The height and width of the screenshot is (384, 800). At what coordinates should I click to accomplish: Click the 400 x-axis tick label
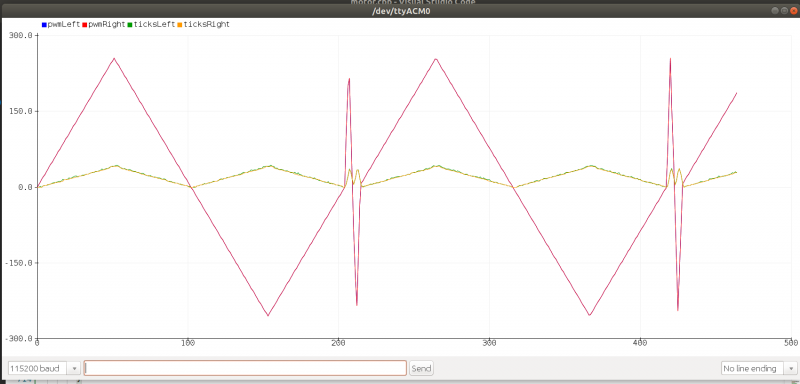click(640, 343)
